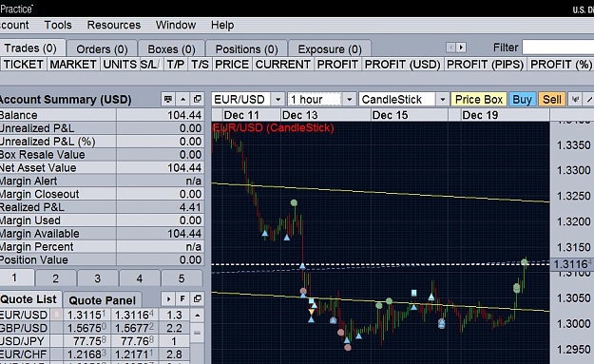Open the Boxes (0) tab

click(x=171, y=49)
